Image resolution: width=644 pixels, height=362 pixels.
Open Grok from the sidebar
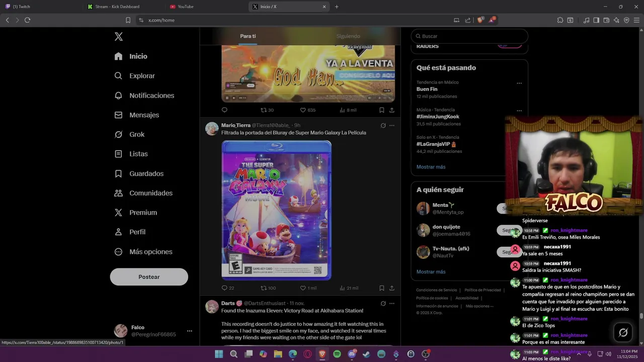click(x=129, y=134)
